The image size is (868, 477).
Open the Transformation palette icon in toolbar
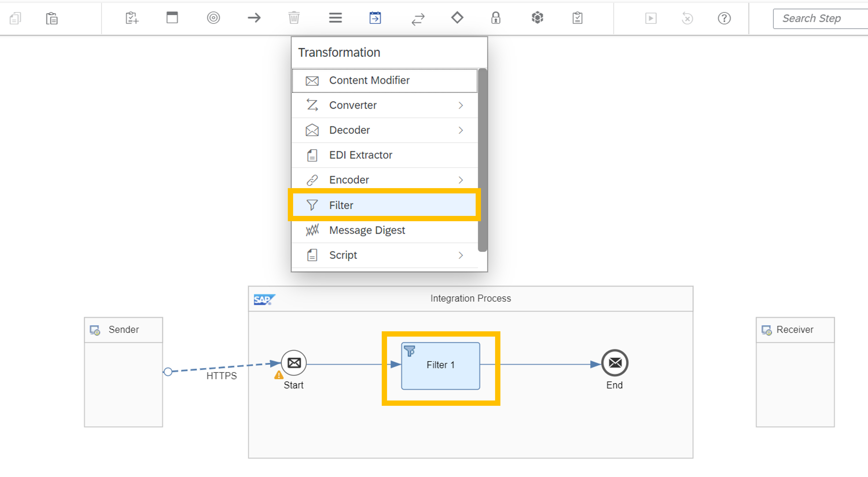tap(375, 18)
